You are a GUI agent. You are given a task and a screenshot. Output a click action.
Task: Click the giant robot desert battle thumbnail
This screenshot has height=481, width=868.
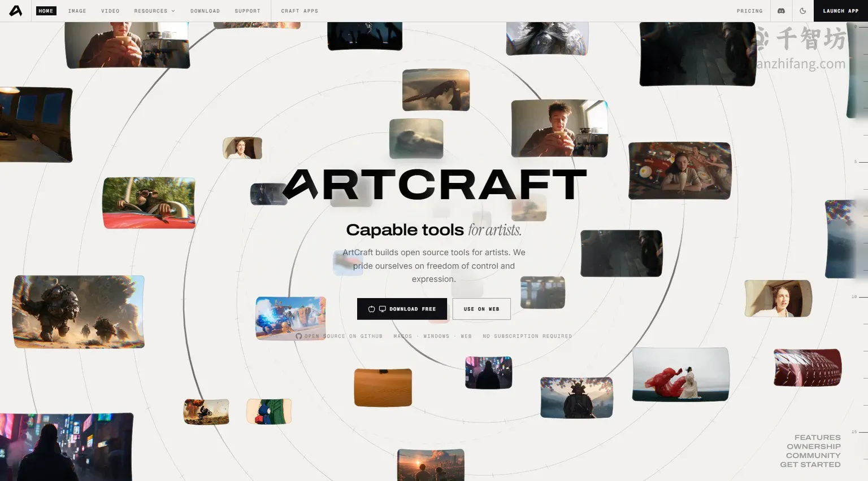tap(79, 312)
